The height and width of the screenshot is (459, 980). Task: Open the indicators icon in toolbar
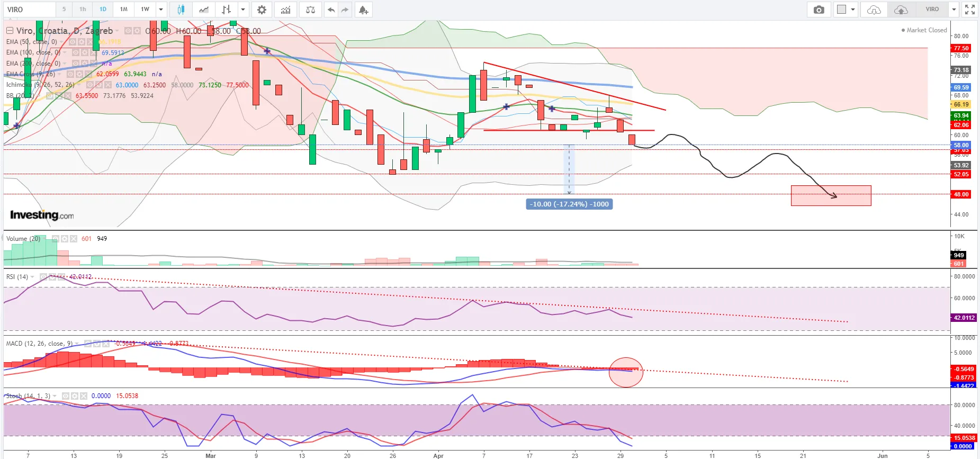(286, 10)
